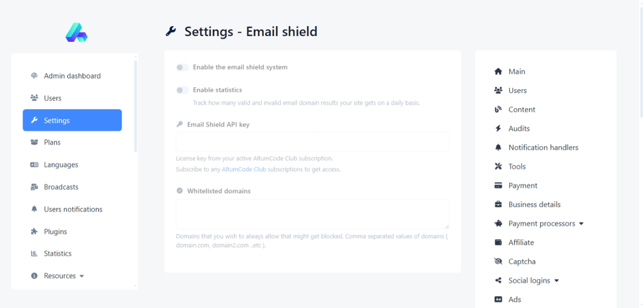Click the Audits lightning bolt icon
This screenshot has width=644, height=308.
click(x=498, y=128)
